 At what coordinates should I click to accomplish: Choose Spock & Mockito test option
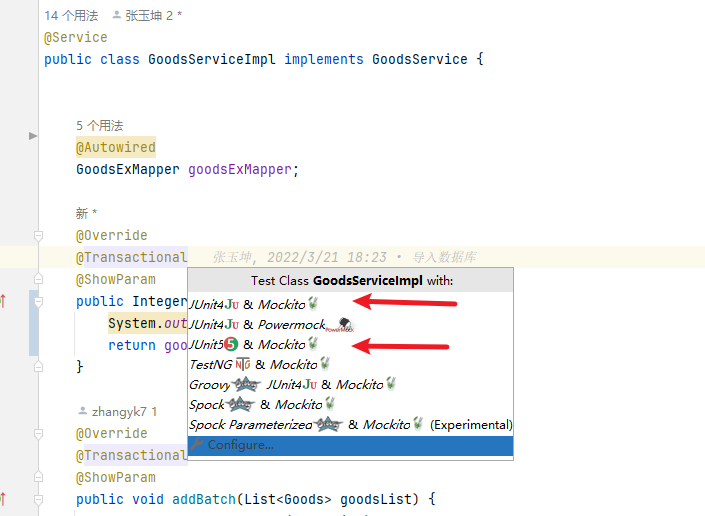click(x=350, y=405)
